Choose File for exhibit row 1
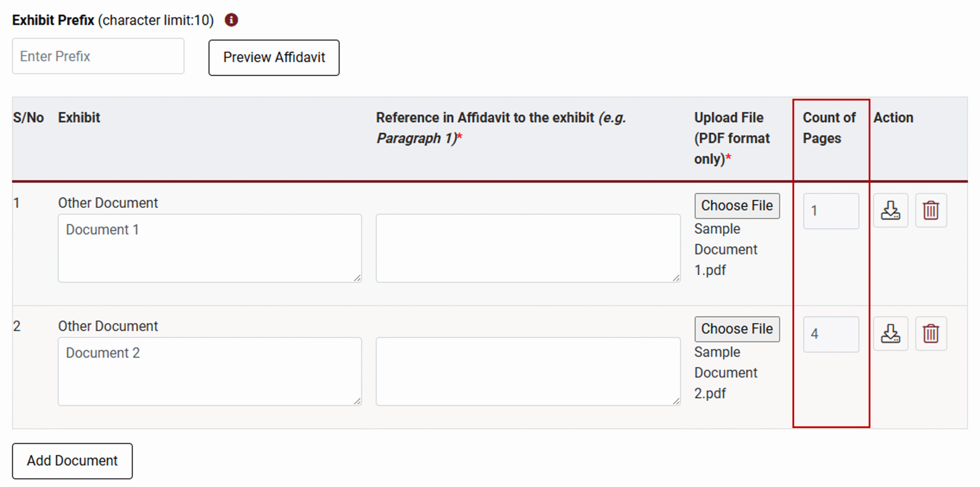 point(737,206)
